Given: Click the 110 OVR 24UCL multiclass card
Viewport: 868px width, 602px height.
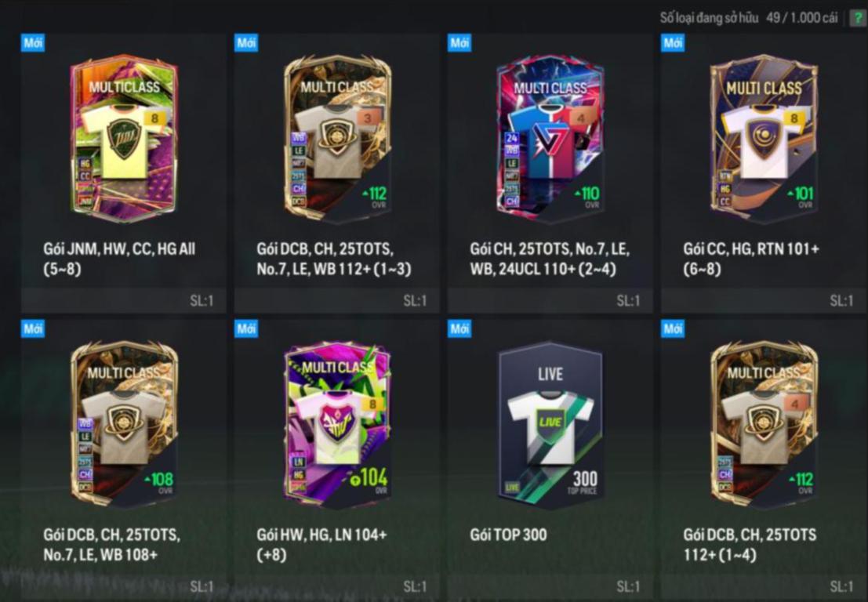Looking at the screenshot, I should [550, 138].
